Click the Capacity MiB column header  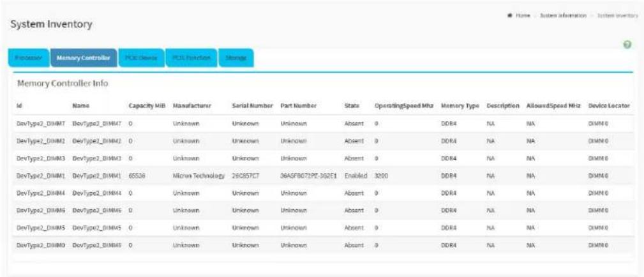tap(147, 105)
